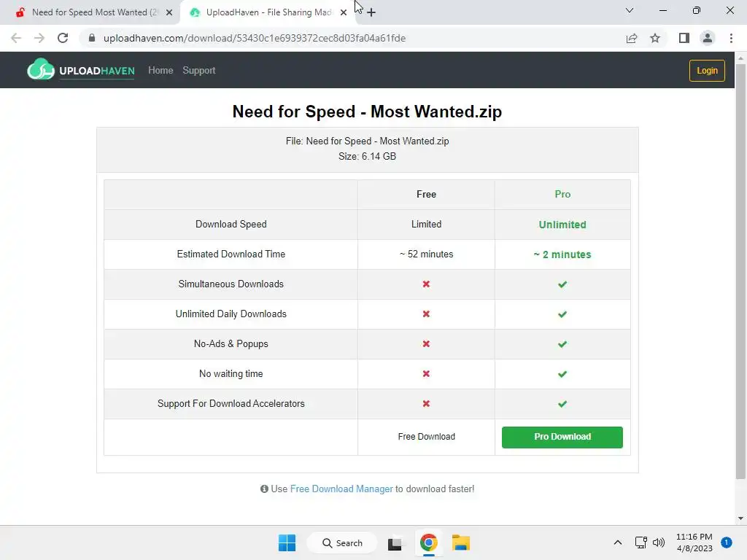Click the info icon beside Use Free Download Manager
The width and height of the screenshot is (747, 560).
pyautogui.click(x=264, y=489)
